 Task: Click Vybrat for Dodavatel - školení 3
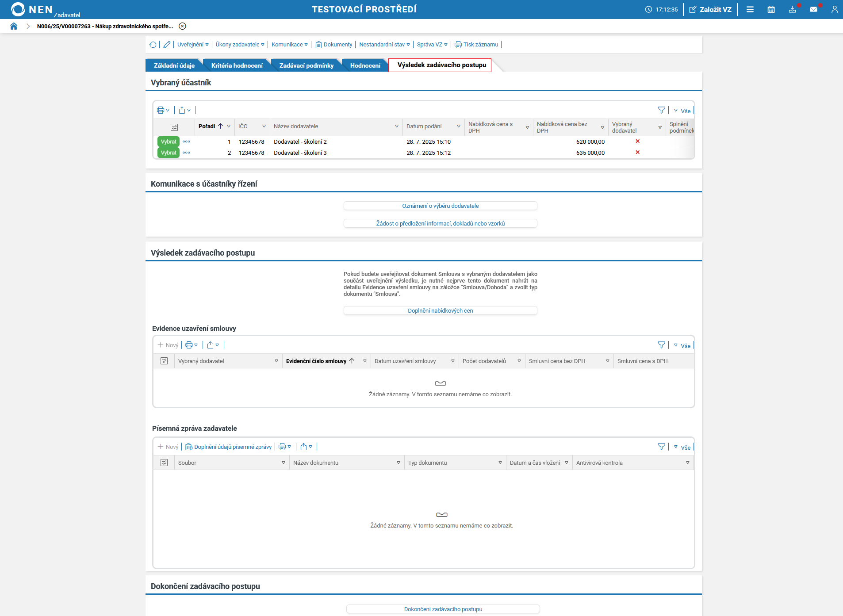[169, 153]
